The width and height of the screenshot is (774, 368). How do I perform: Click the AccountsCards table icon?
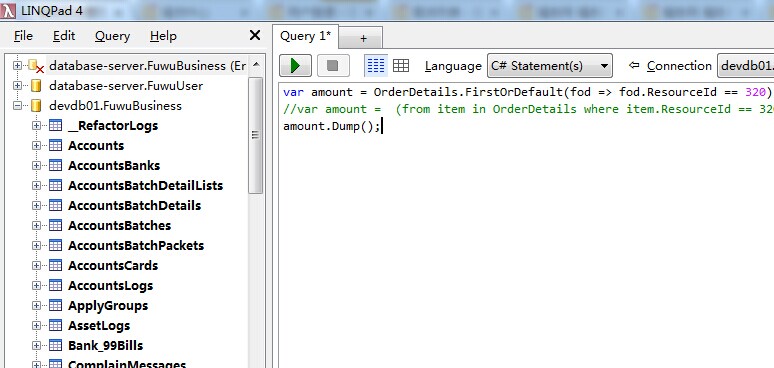click(55, 265)
